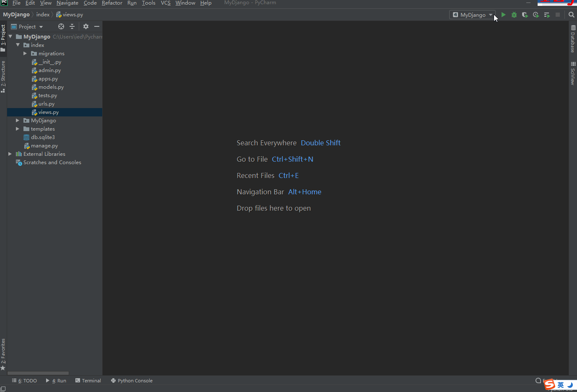Viewport: 577px width, 392px height.
Task: Expand the migrations folder arrow
Action: [x=25, y=53]
